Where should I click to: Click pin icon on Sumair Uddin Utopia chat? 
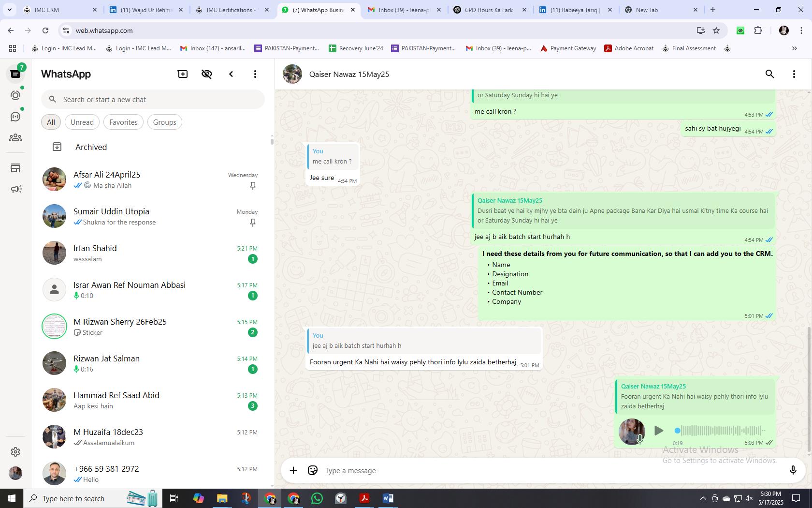(252, 223)
